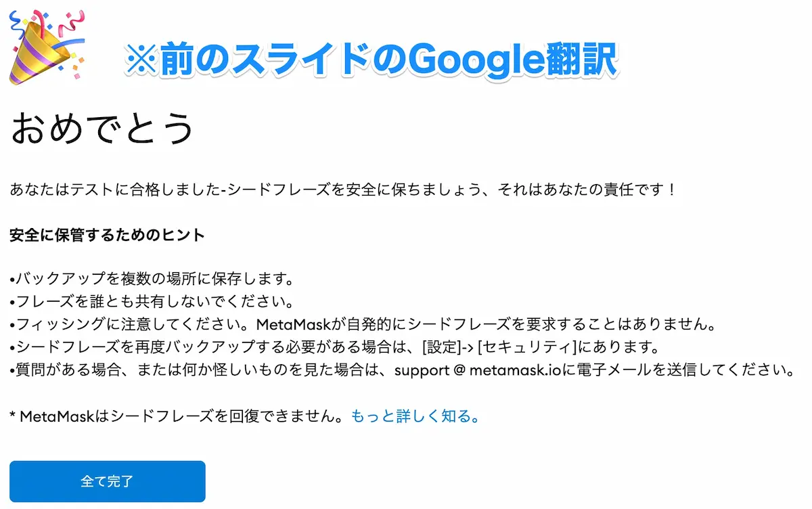Click the party popper celebration emoji
The image size is (812, 509).
(47, 46)
